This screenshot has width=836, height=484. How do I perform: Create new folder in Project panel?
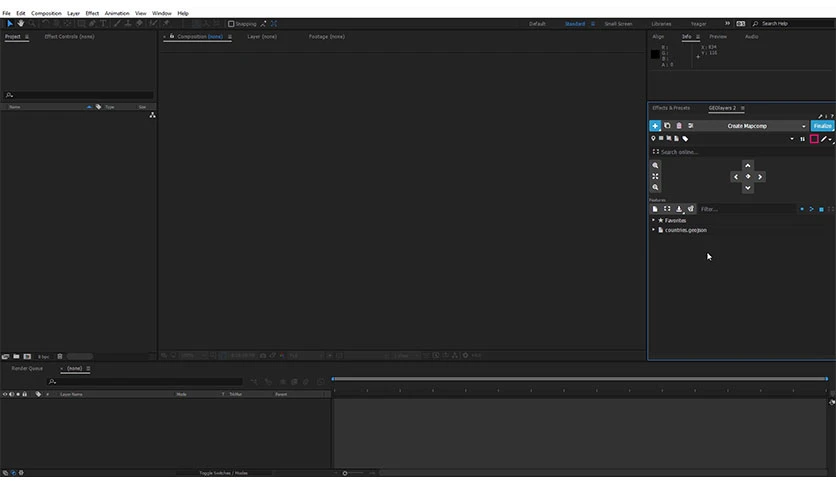(16, 356)
